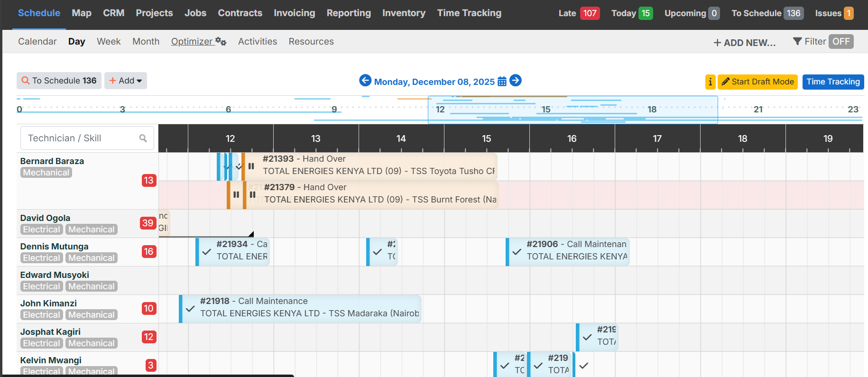Click the 16 hour column header
The width and height of the screenshot is (868, 377).
pos(572,138)
